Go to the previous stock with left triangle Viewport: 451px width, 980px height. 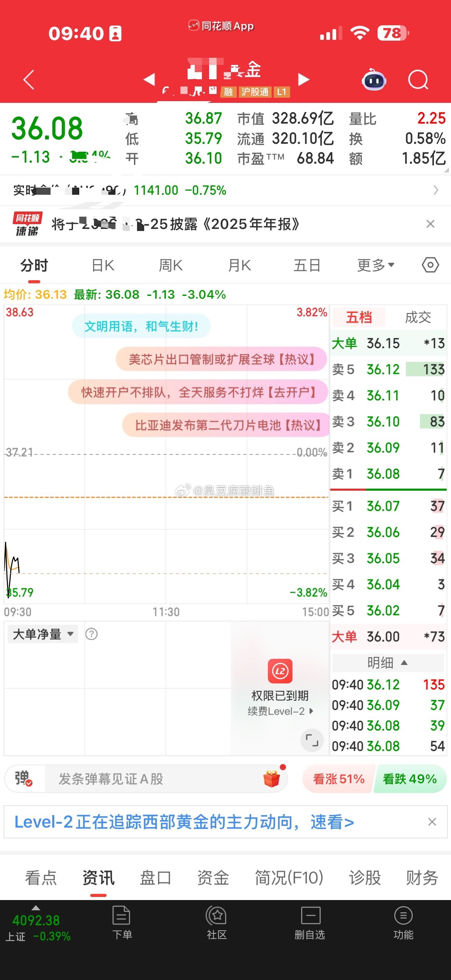pos(149,79)
